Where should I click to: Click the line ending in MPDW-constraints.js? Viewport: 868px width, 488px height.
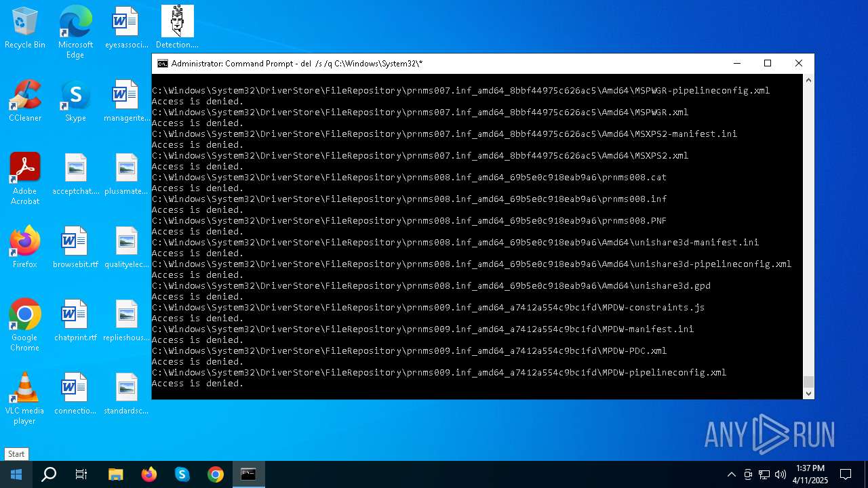pyautogui.click(x=428, y=308)
